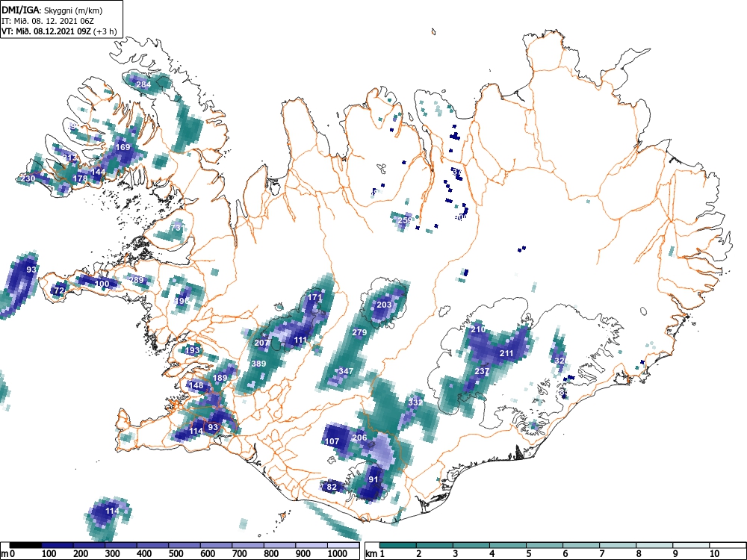Select the southern value 107

click(332, 441)
